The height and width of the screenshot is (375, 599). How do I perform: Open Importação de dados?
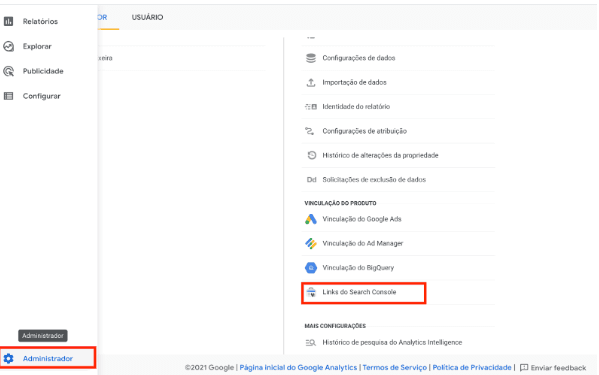coord(355,82)
